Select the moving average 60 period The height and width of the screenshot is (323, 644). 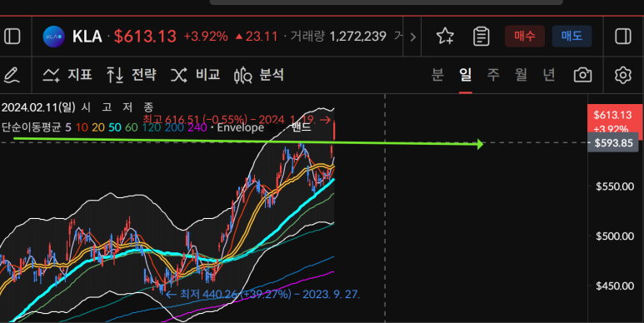point(132,127)
